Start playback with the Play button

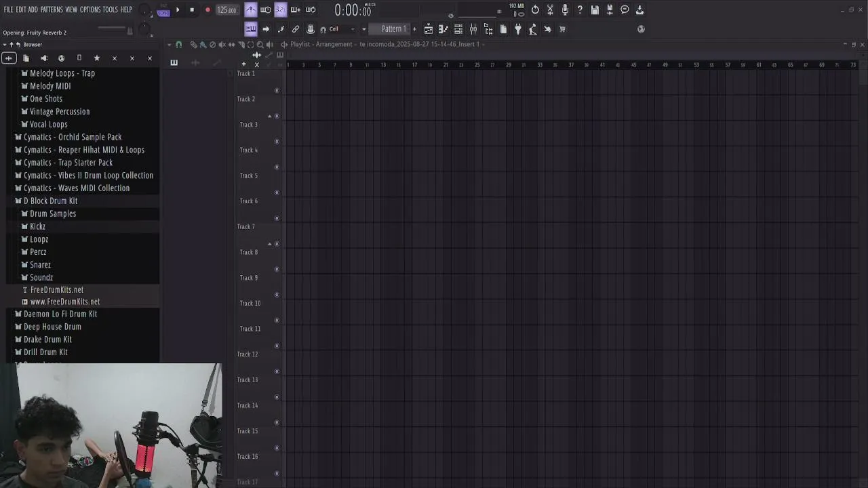click(x=178, y=9)
